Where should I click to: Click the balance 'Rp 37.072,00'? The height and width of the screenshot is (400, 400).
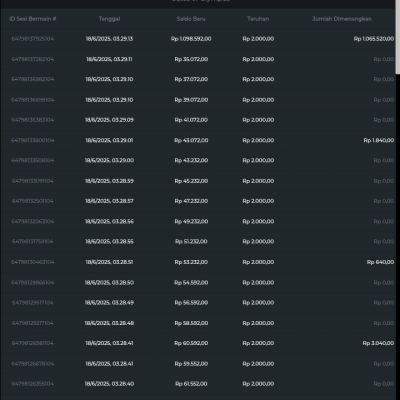(x=191, y=79)
